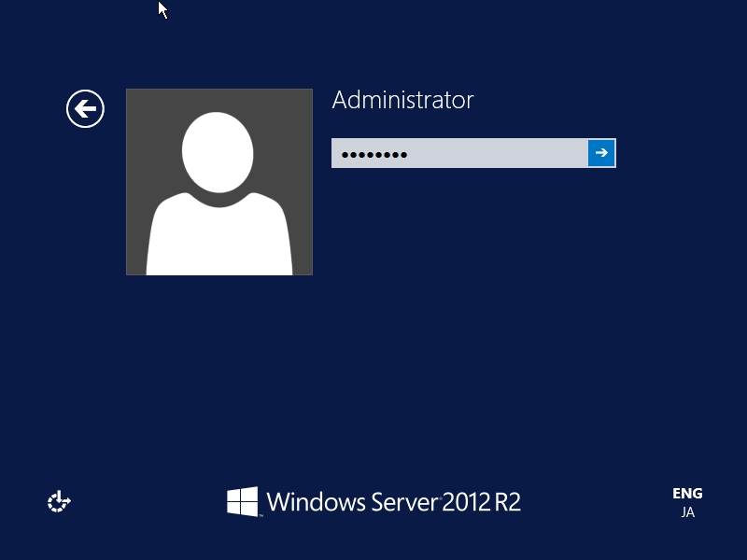
Task: Open the language selector showing ENG and JA
Action: [687, 502]
